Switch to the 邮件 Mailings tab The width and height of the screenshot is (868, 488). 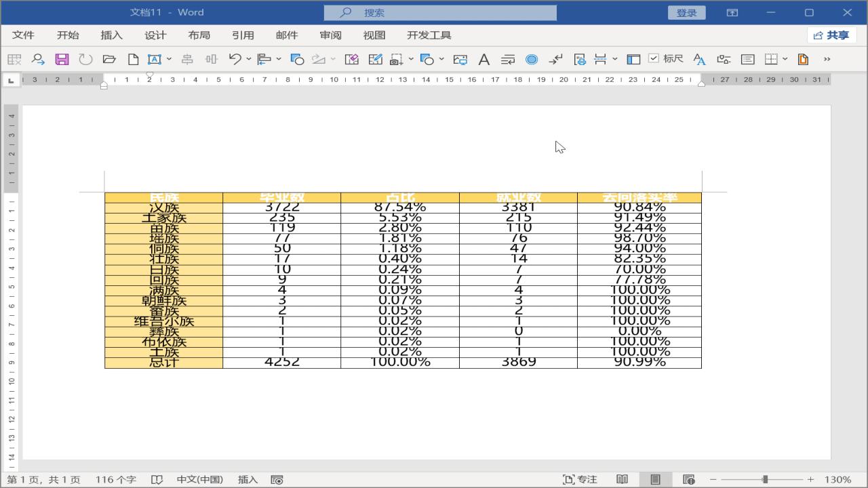pyautogui.click(x=287, y=35)
